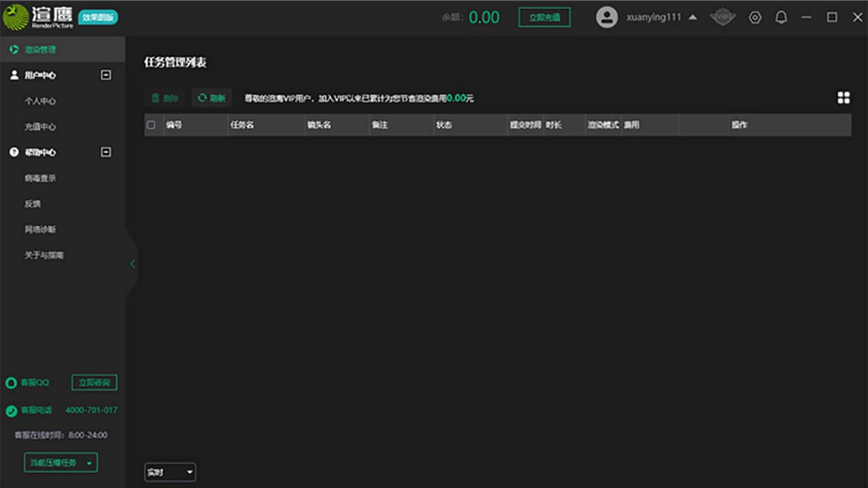Click the 删除 trash delete button

point(165,98)
